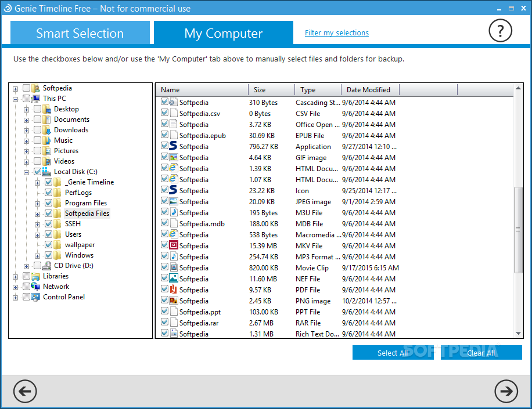Select the _Genie Timeline folder label

pos(89,182)
